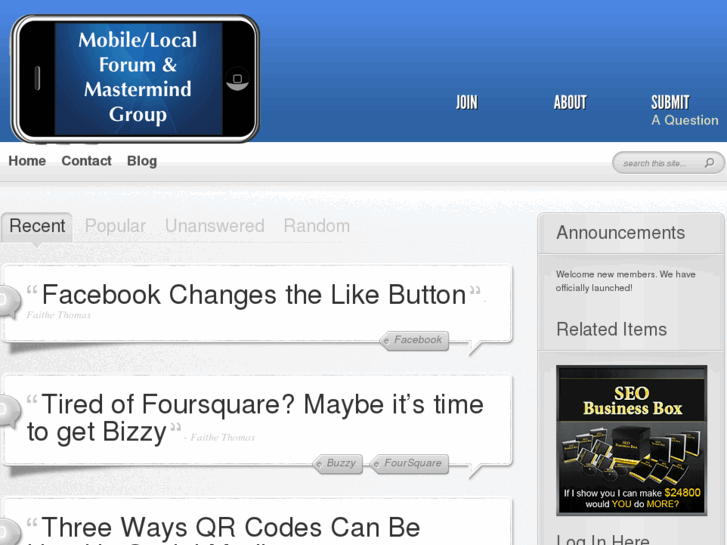Switch to the Random tab

[x=317, y=226]
